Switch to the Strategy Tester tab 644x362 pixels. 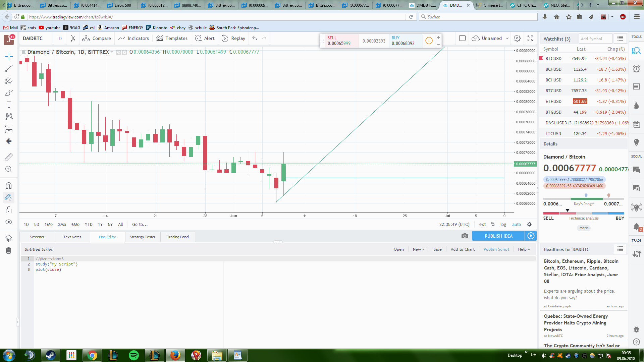tap(143, 237)
